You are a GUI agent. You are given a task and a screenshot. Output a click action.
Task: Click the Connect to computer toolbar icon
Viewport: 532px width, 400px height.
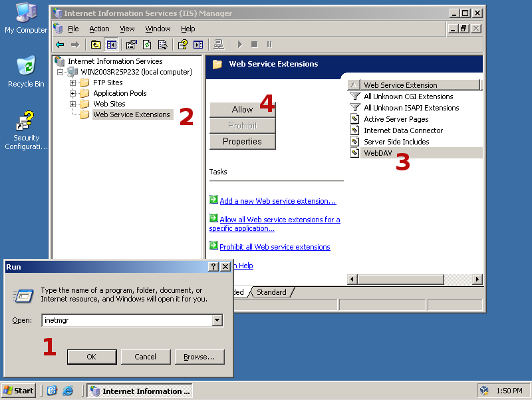[219, 45]
